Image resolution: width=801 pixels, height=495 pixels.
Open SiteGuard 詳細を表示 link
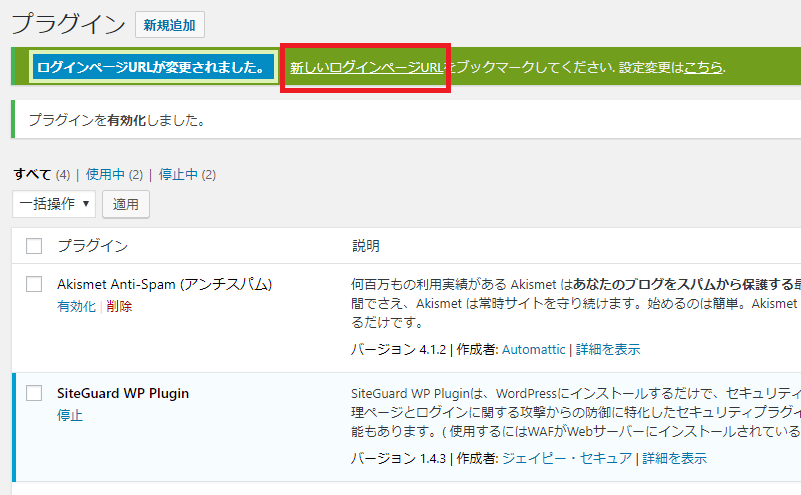click(675, 458)
